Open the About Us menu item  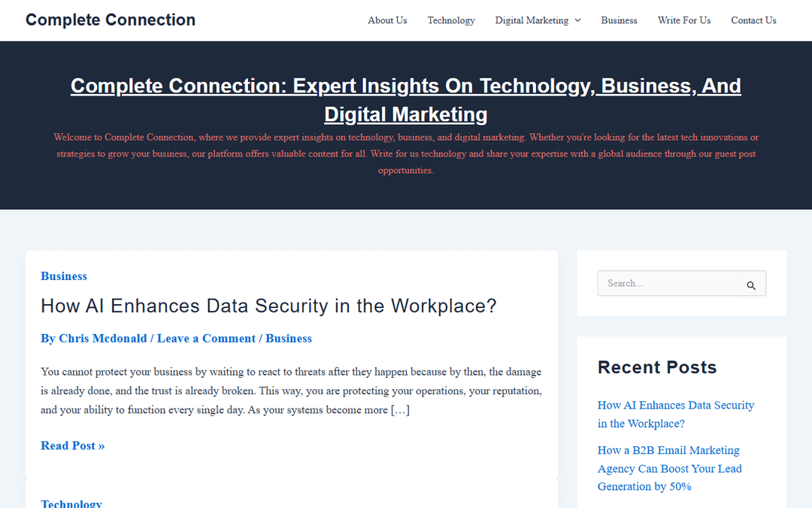tap(387, 20)
